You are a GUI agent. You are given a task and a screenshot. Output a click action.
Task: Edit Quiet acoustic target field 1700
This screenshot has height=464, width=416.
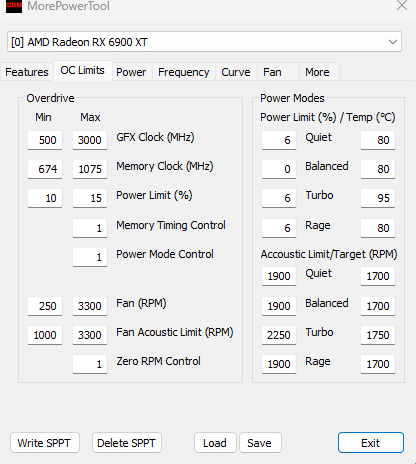(x=378, y=276)
